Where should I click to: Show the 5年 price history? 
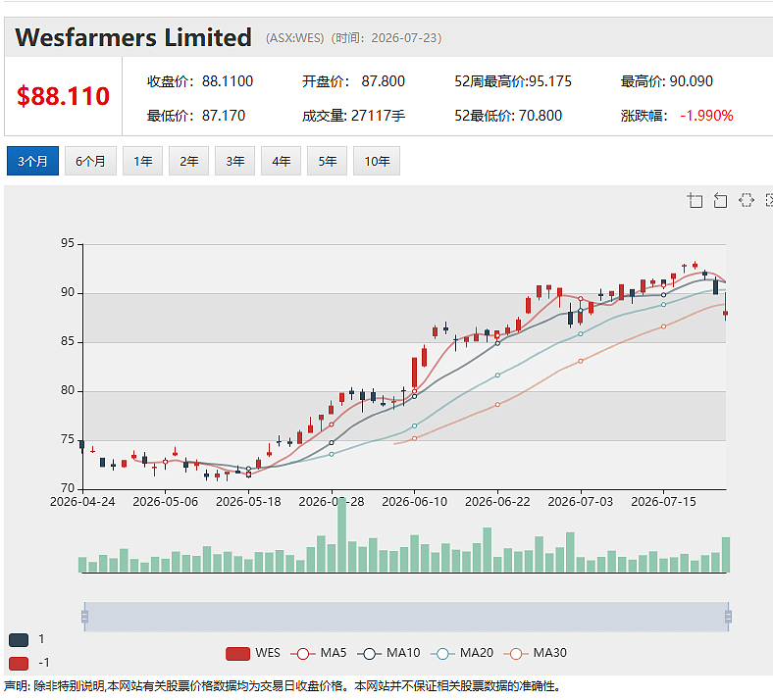point(327,161)
